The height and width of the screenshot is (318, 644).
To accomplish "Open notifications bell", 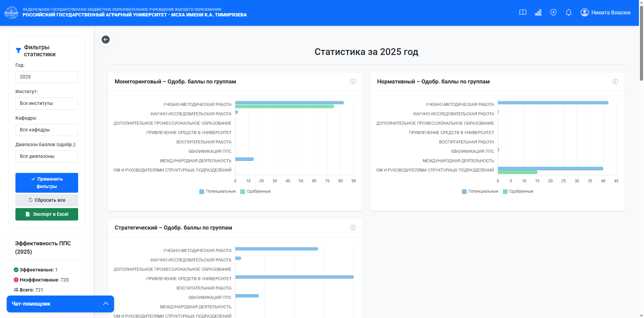I will coord(569,12).
